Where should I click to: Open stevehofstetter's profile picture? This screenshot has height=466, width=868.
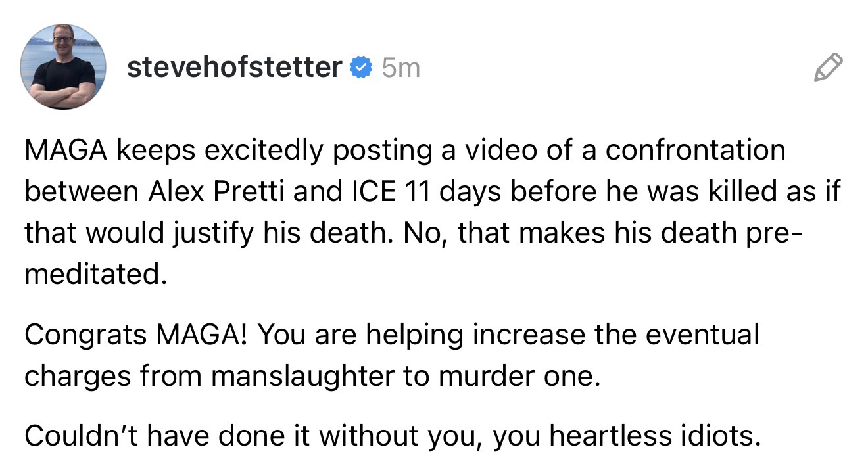[x=64, y=67]
